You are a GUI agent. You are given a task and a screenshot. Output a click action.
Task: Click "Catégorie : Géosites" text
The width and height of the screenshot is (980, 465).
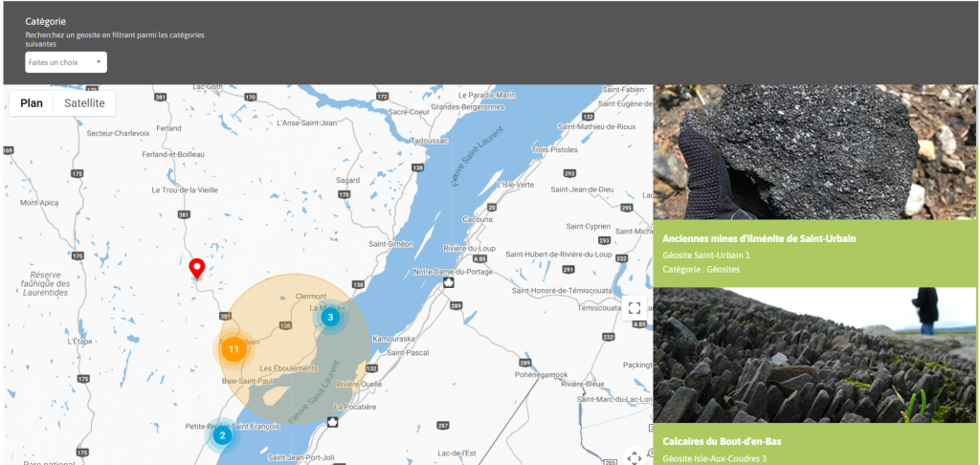tap(701, 270)
